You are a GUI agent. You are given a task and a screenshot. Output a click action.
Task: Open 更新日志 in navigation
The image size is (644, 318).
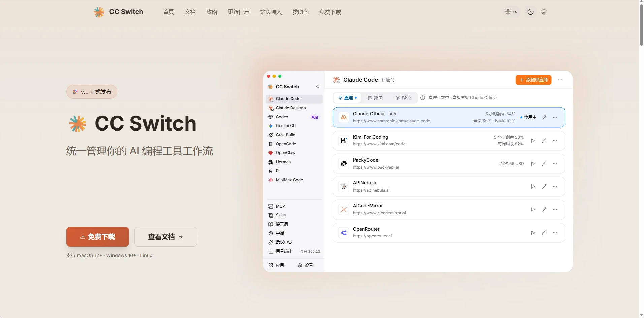(238, 12)
